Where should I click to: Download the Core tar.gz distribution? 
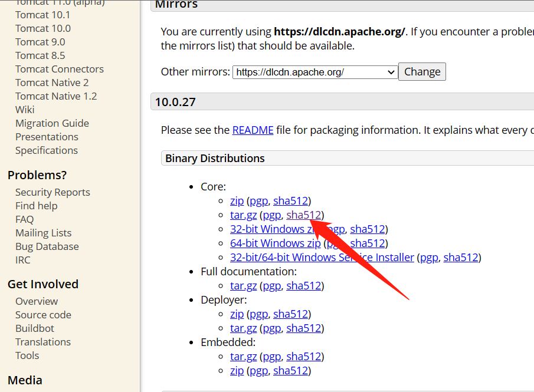[244, 215]
